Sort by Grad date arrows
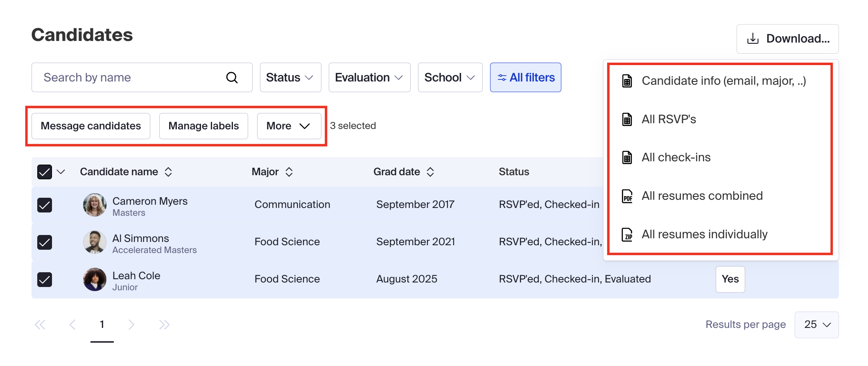This screenshot has height=366, width=868. pos(430,172)
